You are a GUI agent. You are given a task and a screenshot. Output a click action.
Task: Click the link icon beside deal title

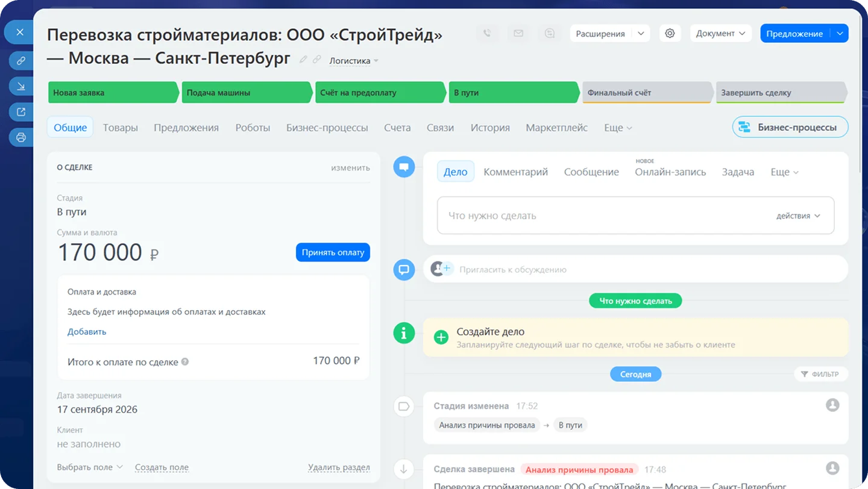point(316,60)
